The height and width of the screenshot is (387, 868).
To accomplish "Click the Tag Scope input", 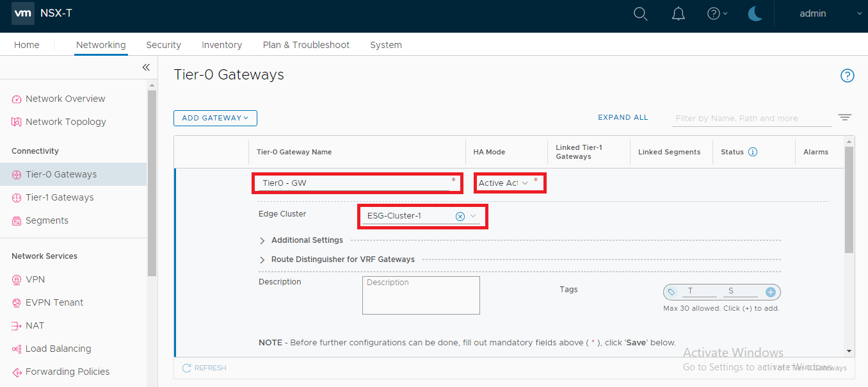I will (x=741, y=292).
